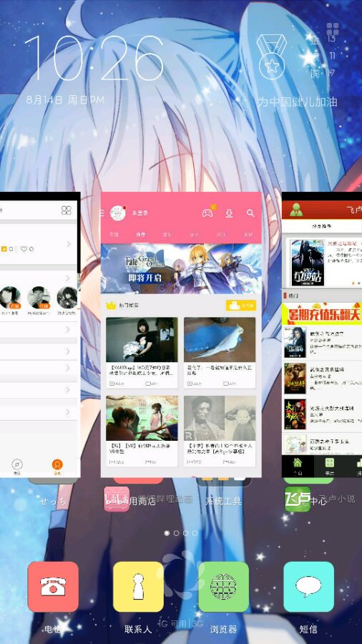The image size is (362, 644).
Task: Tap the bilibili app icon below card
Action: (x=117, y=499)
